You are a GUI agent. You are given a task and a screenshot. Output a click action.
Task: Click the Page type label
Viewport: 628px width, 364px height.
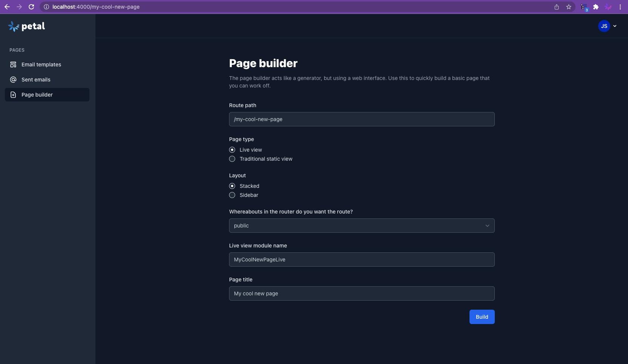(x=242, y=139)
